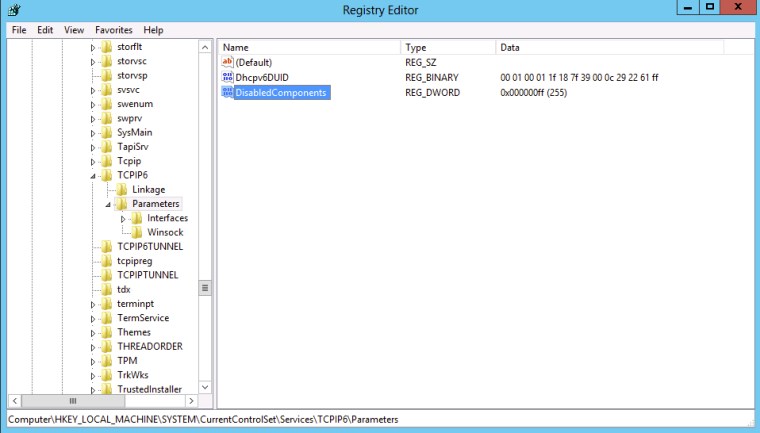Click the Parameters folder icon

click(122, 204)
